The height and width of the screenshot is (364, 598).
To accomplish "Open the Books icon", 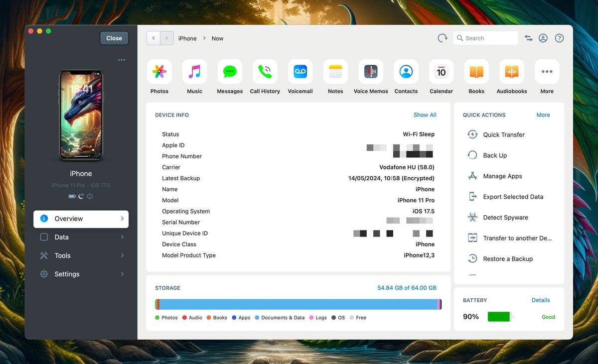I will pos(476,72).
